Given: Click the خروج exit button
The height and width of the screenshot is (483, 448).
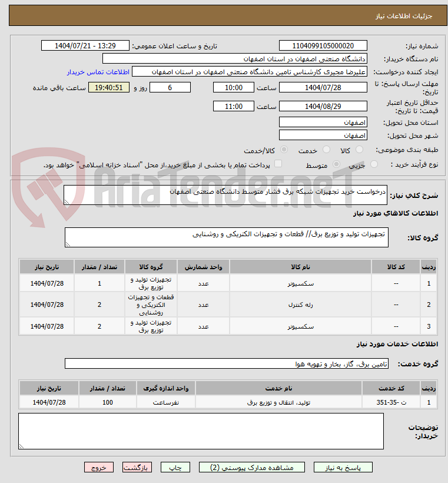Looking at the screenshot, I should pos(99,467).
